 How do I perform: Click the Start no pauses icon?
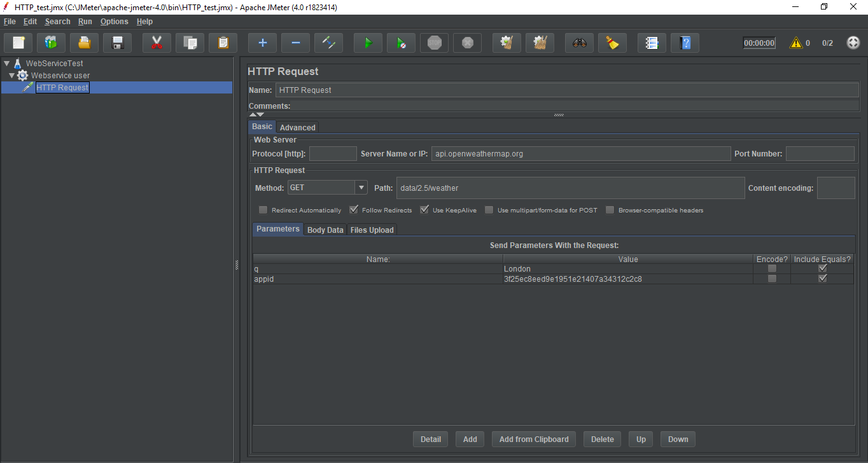click(401, 43)
